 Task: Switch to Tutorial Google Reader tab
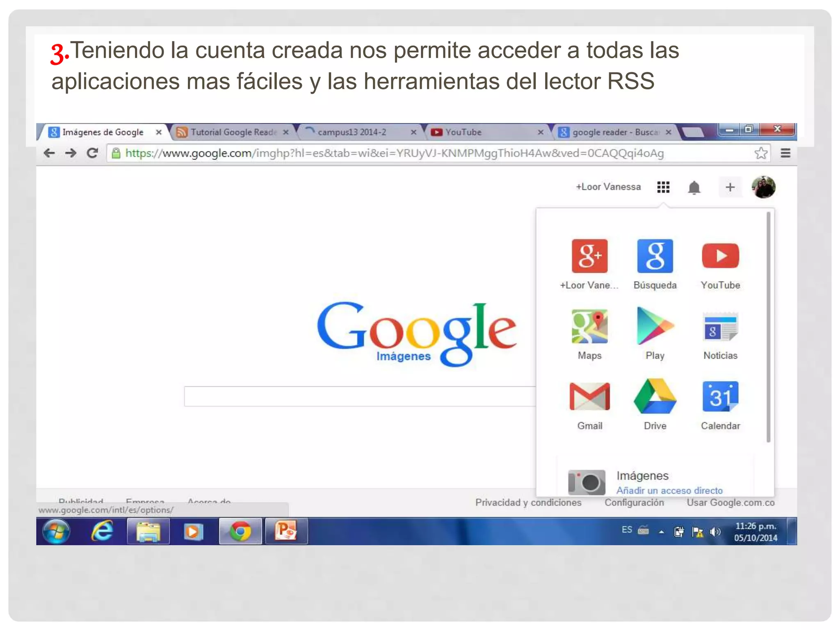tap(233, 132)
